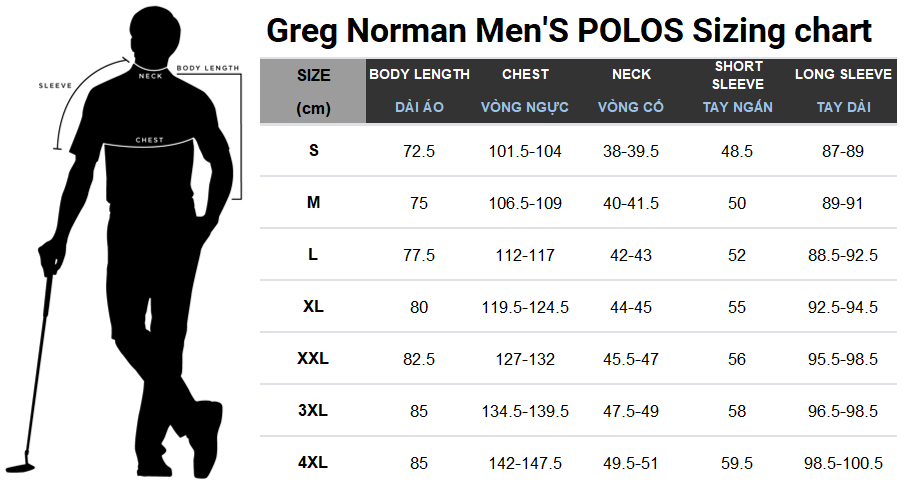Click the golfer silhouette figure
Viewport: 906px width, 487px height.
coord(121,243)
